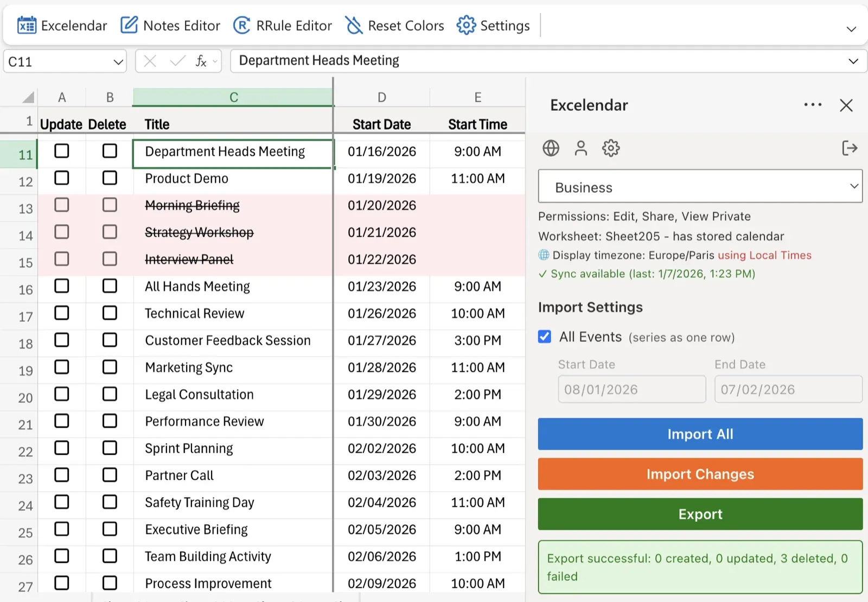868x602 pixels.
Task: Check Delete box for Partner Call
Action: [x=110, y=475]
